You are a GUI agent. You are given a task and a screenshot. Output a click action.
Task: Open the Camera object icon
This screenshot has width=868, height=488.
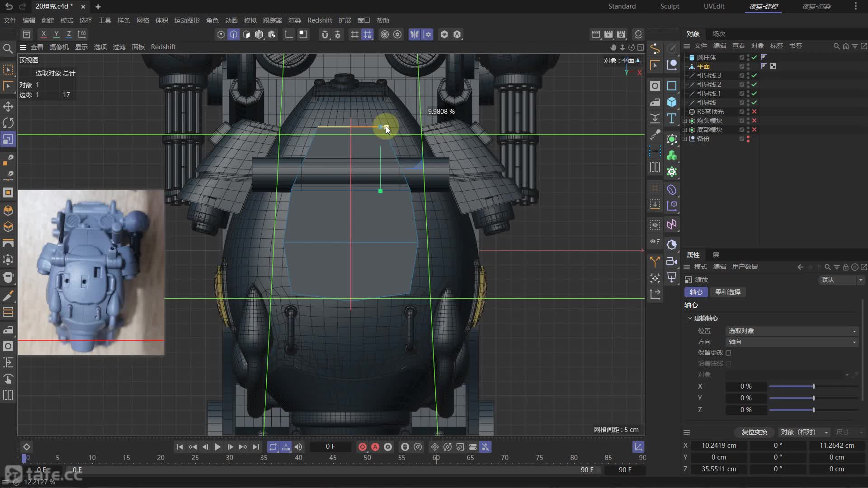(x=672, y=261)
